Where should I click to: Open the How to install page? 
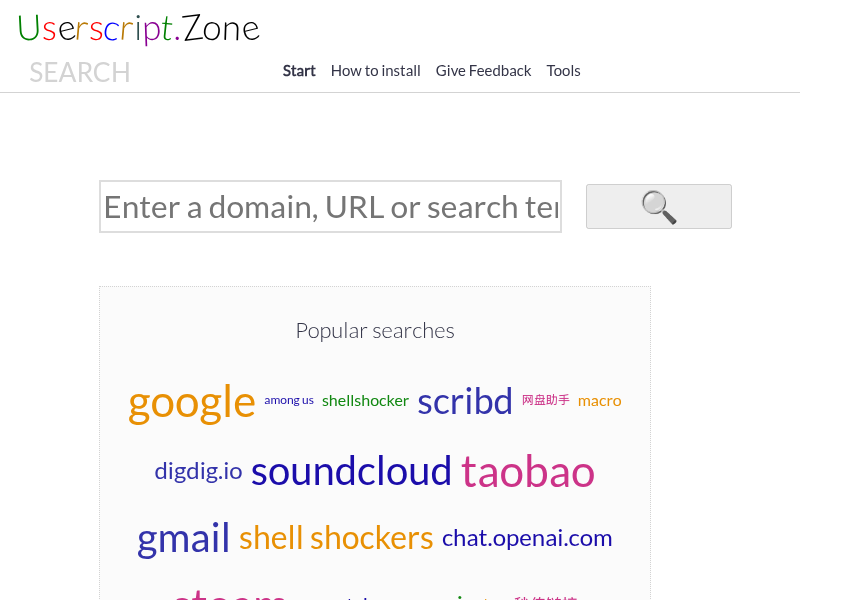tap(375, 71)
